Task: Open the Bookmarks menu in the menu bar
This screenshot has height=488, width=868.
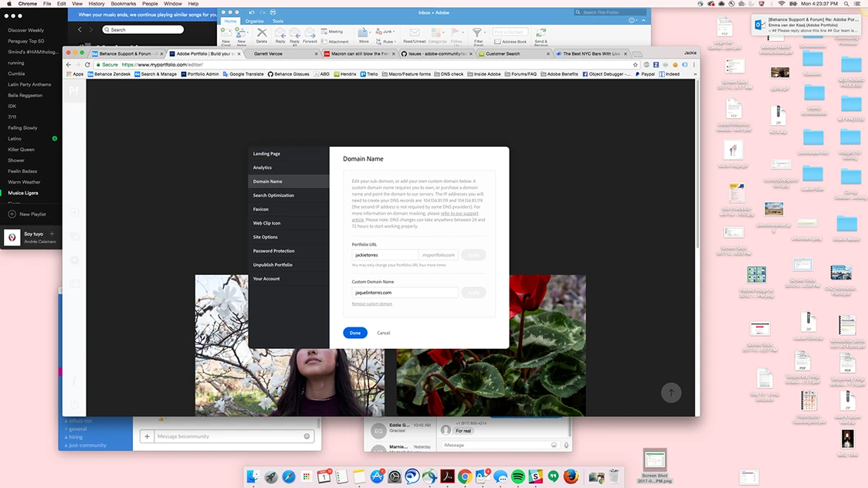Action: coord(123,3)
